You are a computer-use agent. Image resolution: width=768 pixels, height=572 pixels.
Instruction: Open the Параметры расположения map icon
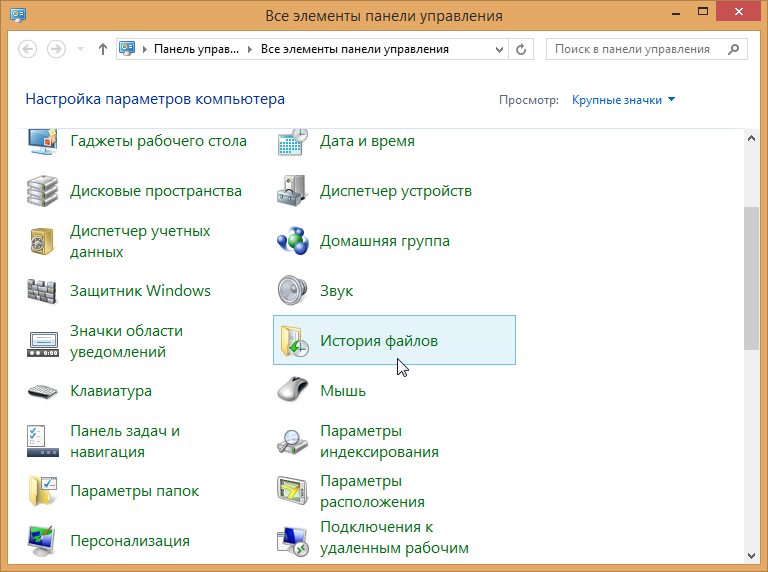coord(293,491)
